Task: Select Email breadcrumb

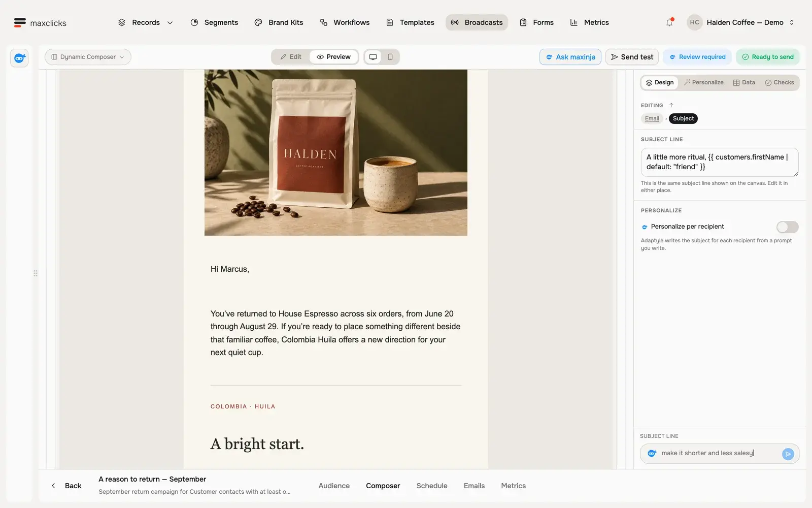Action: (x=652, y=118)
